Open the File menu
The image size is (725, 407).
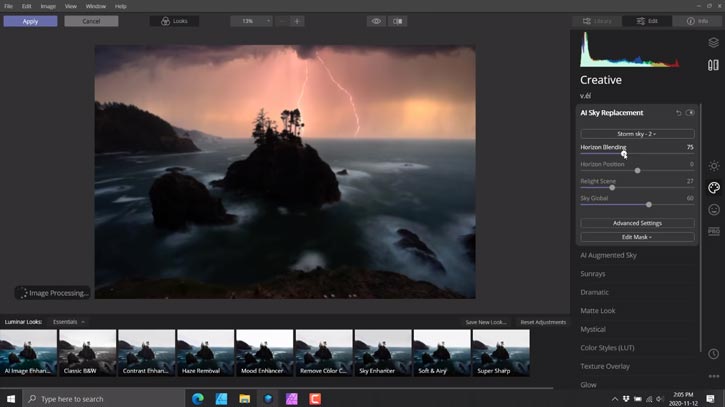tap(8, 6)
